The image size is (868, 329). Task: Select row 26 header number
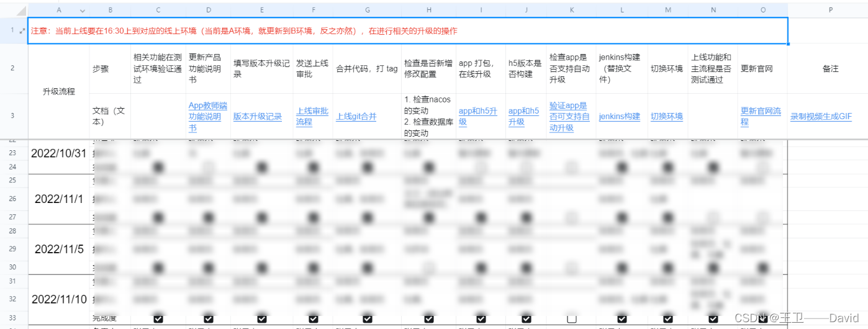pyautogui.click(x=13, y=199)
